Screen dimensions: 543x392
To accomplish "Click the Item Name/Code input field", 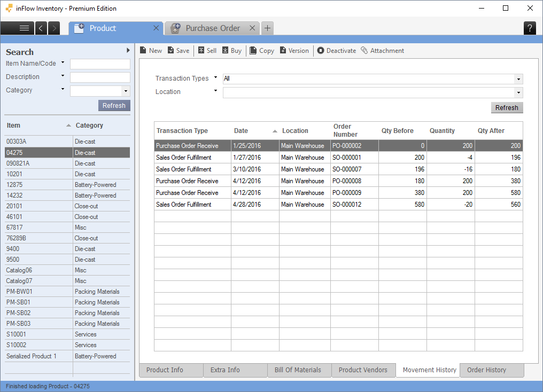I will [x=100, y=64].
